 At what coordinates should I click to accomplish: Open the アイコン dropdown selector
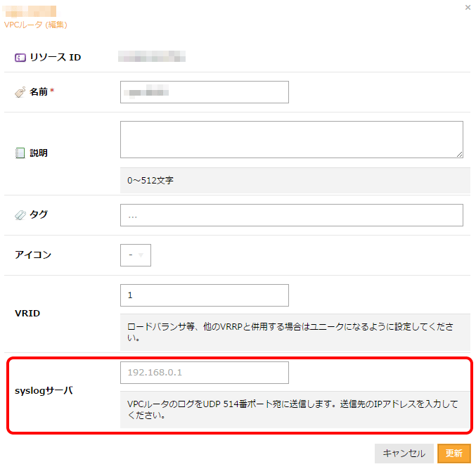click(136, 255)
